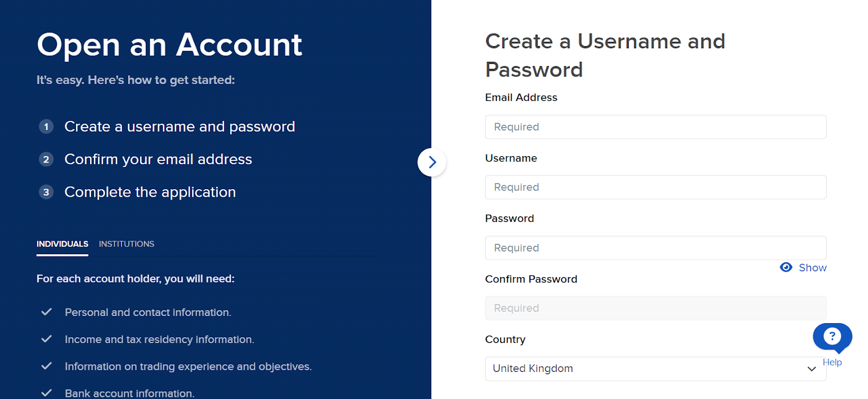
Task: Toggle password visibility with Show
Action: pyautogui.click(x=812, y=268)
